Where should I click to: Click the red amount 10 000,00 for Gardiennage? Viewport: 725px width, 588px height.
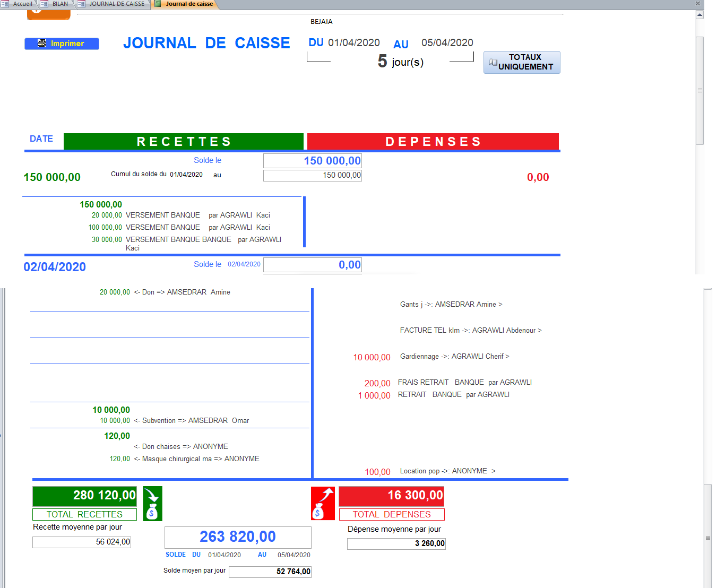click(372, 358)
